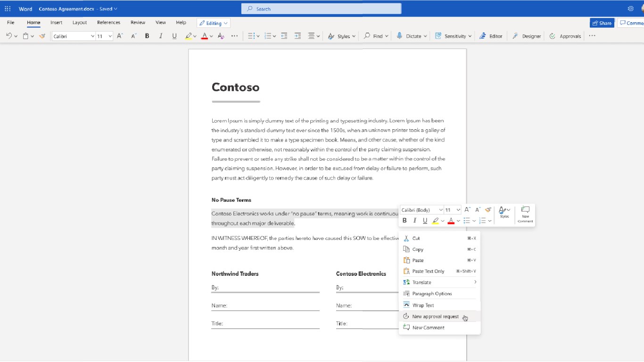Image resolution: width=644 pixels, height=362 pixels.
Task: Switch to the Review tab
Action: [138, 23]
